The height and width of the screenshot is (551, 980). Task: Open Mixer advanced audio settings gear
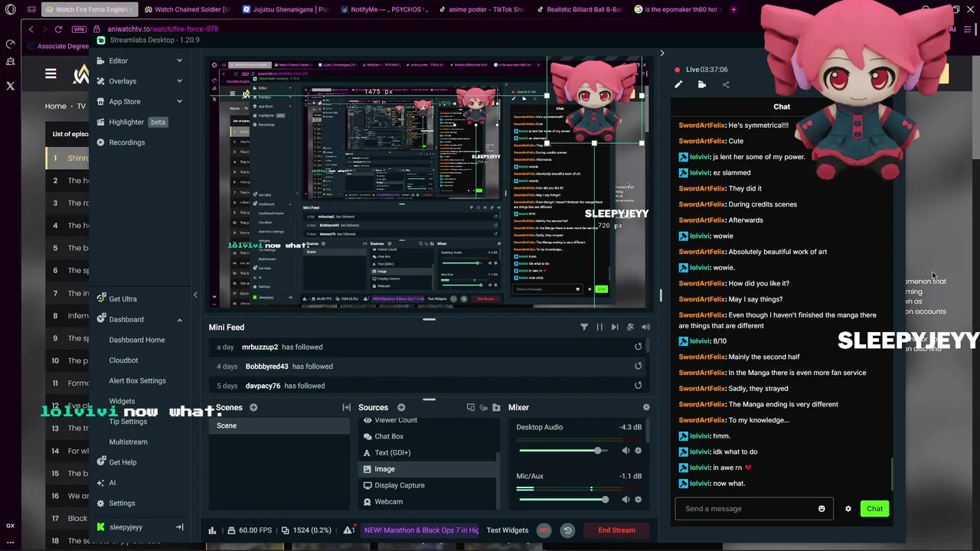click(x=646, y=408)
